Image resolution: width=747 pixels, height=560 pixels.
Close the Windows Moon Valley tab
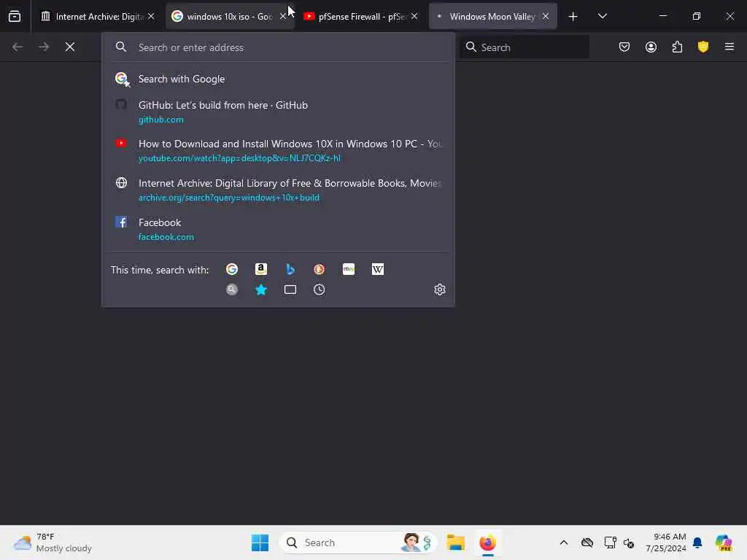click(546, 16)
